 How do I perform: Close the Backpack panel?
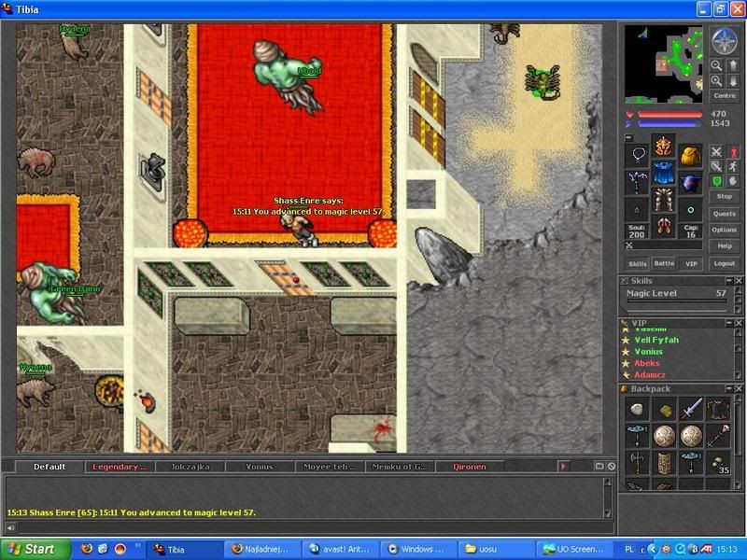click(x=738, y=388)
